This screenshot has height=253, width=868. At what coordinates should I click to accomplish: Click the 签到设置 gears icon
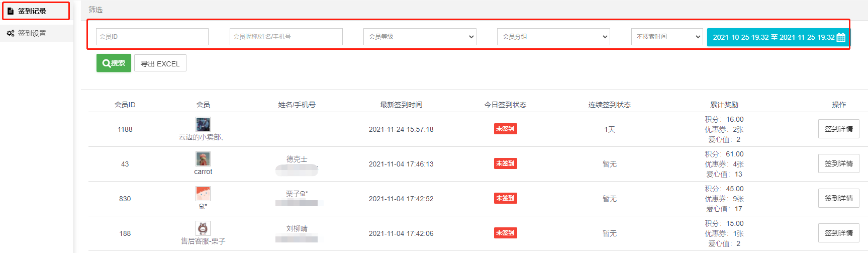(x=11, y=33)
